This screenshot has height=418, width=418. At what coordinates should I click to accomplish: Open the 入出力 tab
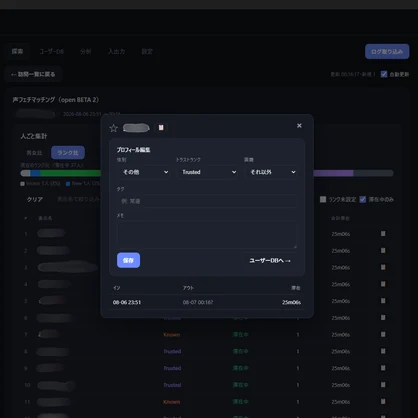coord(116,52)
